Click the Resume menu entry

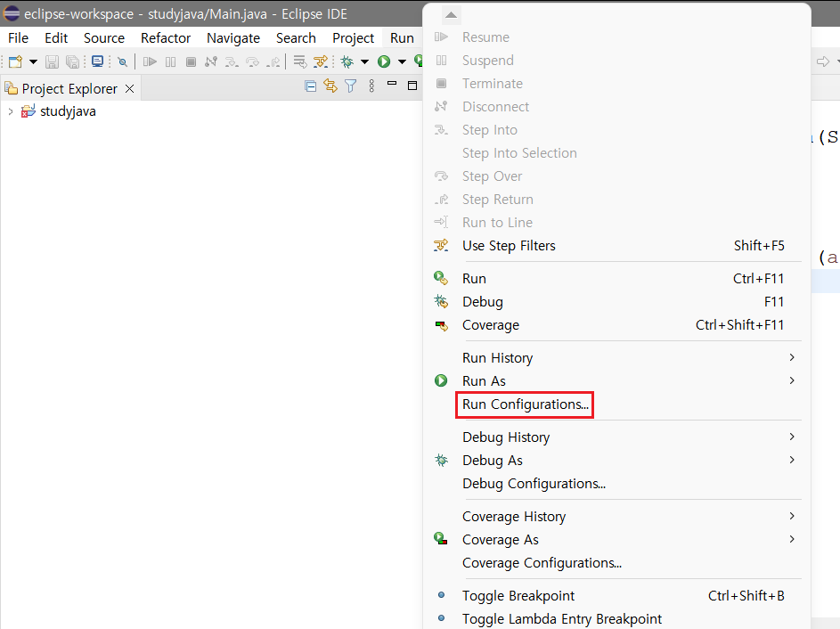616,37
